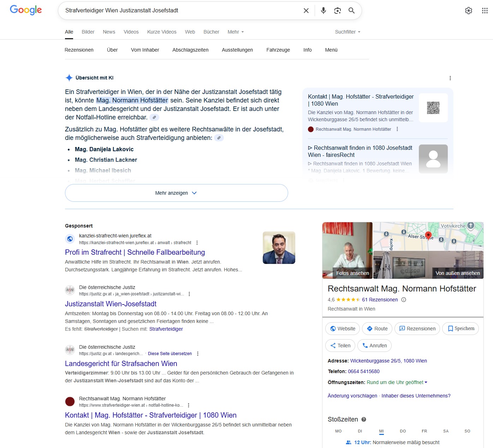Open options for the Landesgericht für Strafsachen result
Screen dimensions: 493x448
(198, 354)
